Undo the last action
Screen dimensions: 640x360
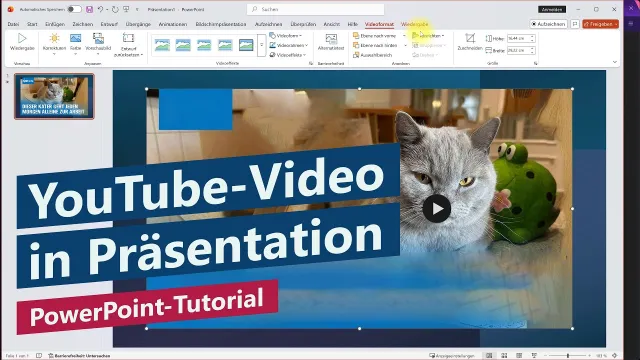click(100, 9)
